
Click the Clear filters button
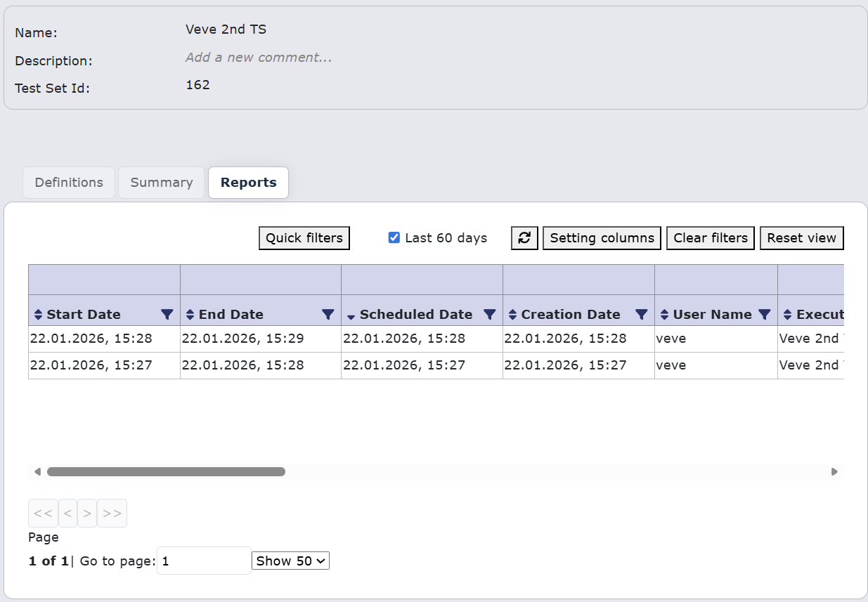[711, 238]
